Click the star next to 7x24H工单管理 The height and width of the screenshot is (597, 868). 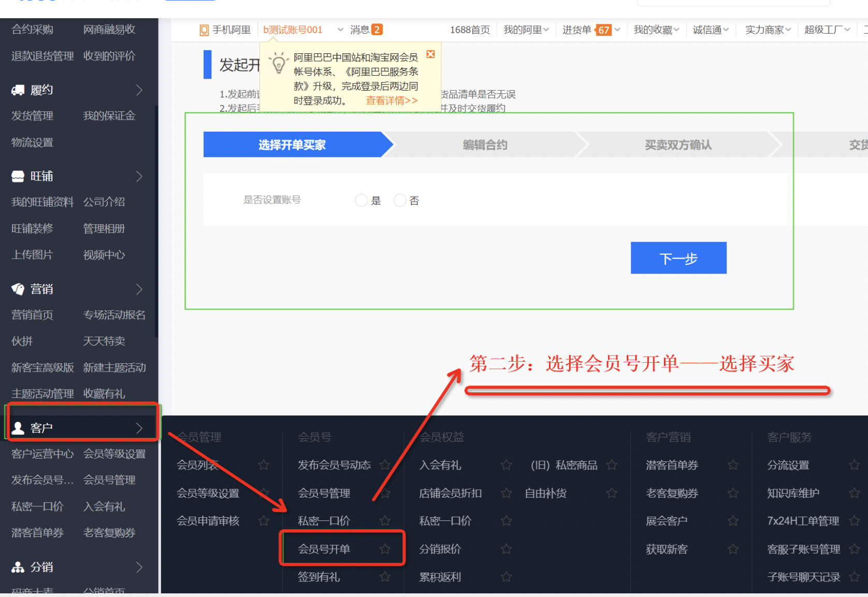click(x=854, y=521)
